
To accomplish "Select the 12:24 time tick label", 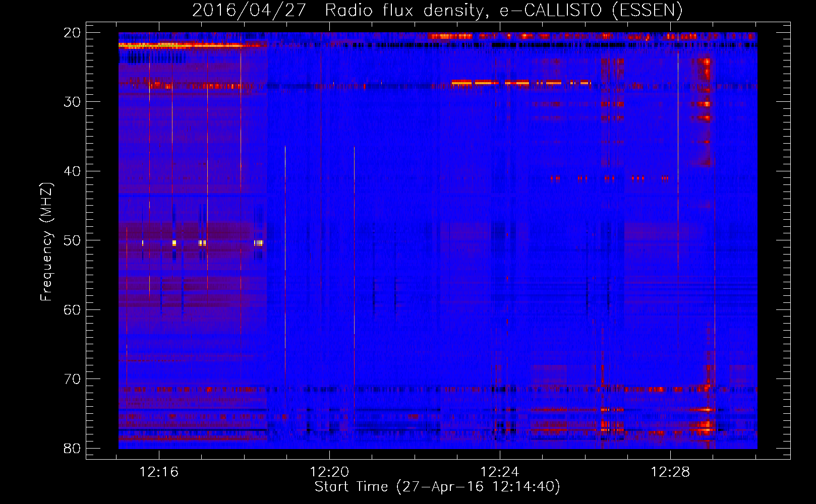I will 500,472.
